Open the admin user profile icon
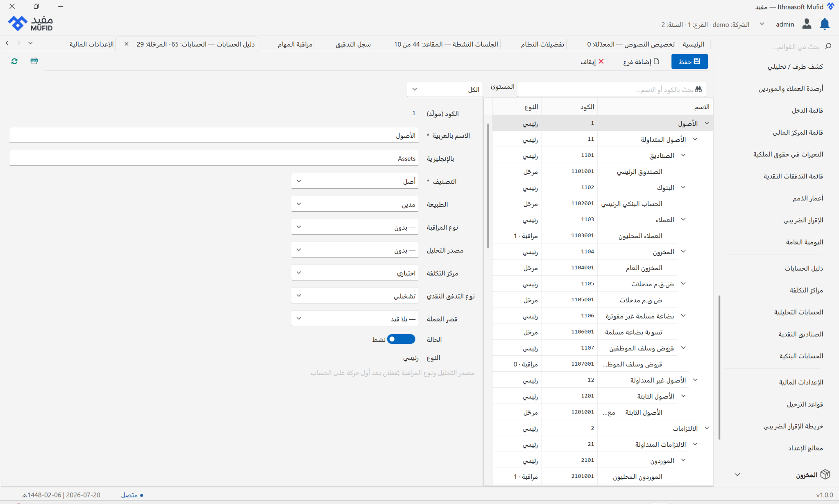Screen dimensions: 839x504 coord(807,24)
